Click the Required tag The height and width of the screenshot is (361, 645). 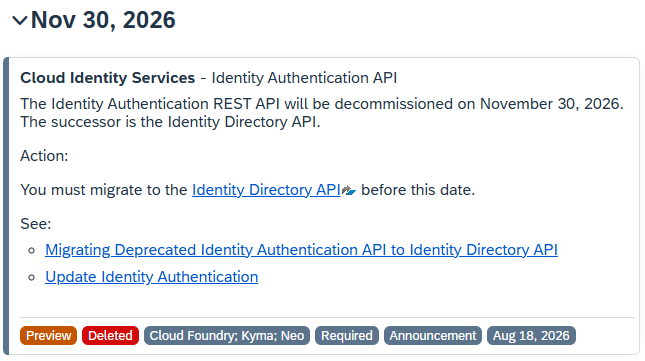[x=347, y=336]
